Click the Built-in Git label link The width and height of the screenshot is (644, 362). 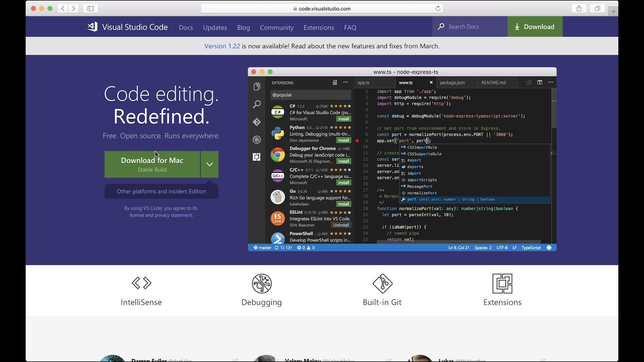pos(382,302)
